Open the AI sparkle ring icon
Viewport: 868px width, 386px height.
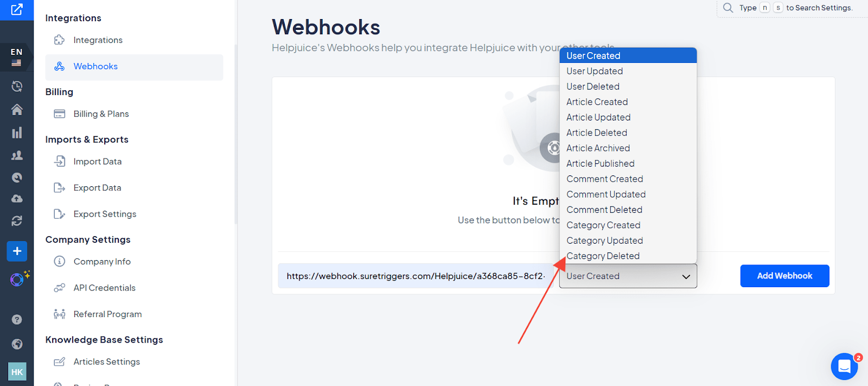(x=18, y=279)
